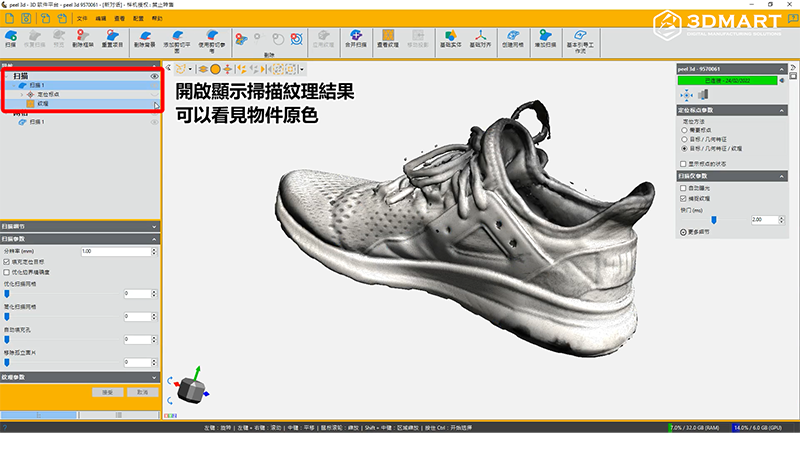Click the new file icon
This screenshot has width=800, height=450.
[x=8, y=18]
